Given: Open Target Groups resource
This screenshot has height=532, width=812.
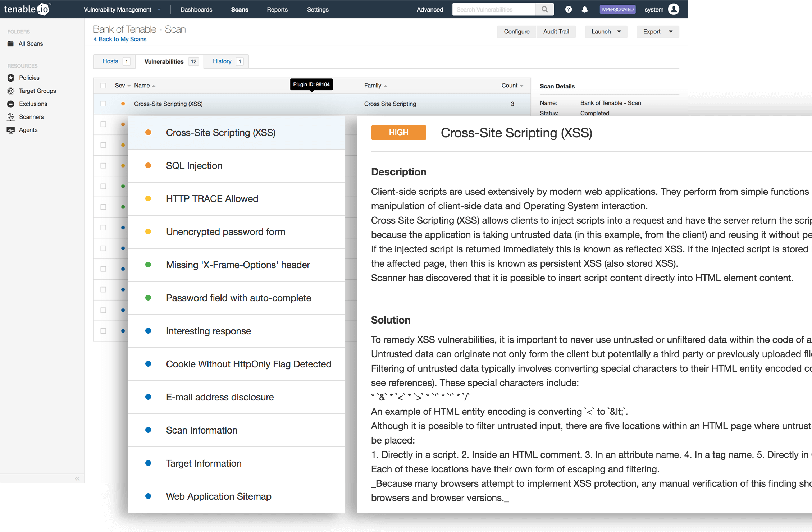Looking at the screenshot, I should point(37,91).
